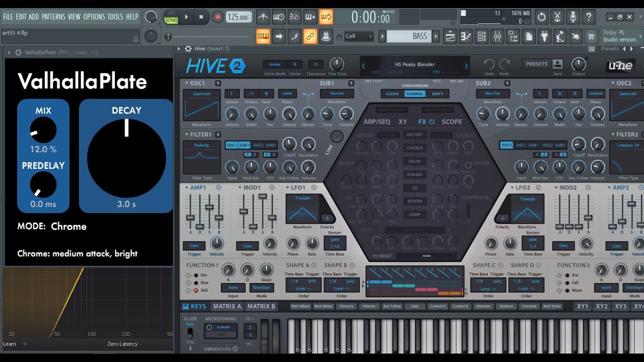Viewport: 644px width, 362px height.
Task: Enable OSC2 routing into Filter1
Action: point(258,145)
